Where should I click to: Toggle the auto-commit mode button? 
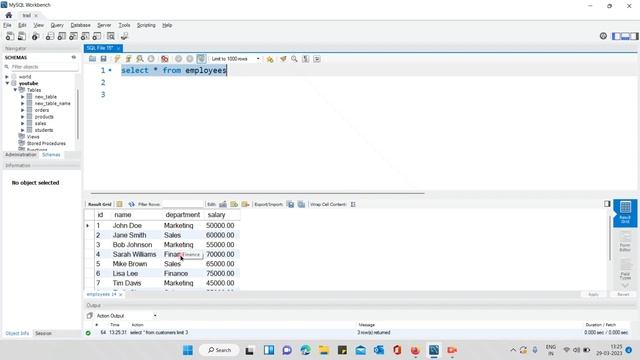pyautogui.click(x=201, y=59)
